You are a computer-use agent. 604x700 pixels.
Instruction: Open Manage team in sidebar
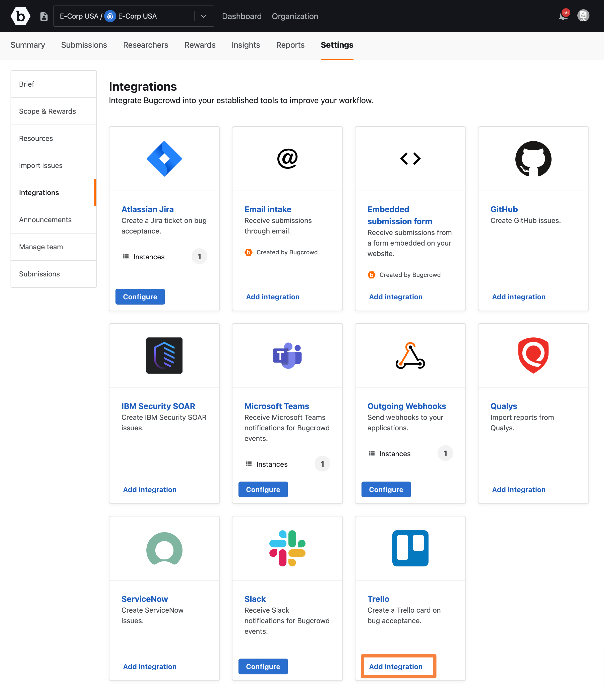click(54, 247)
